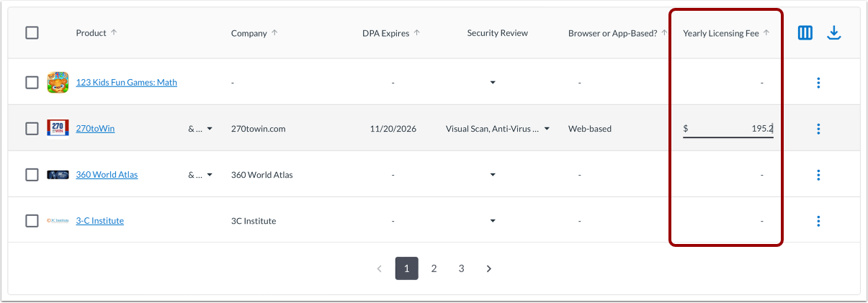Click the download export icon

[x=834, y=33]
